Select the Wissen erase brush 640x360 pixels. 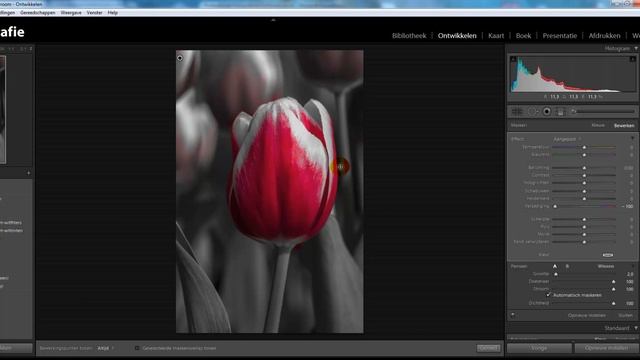point(606,266)
